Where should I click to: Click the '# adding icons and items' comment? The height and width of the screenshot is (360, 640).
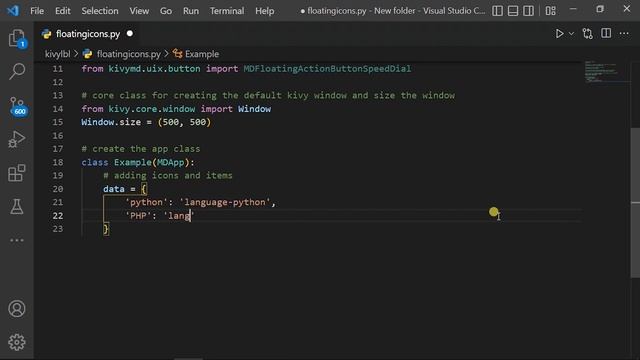tap(168, 176)
